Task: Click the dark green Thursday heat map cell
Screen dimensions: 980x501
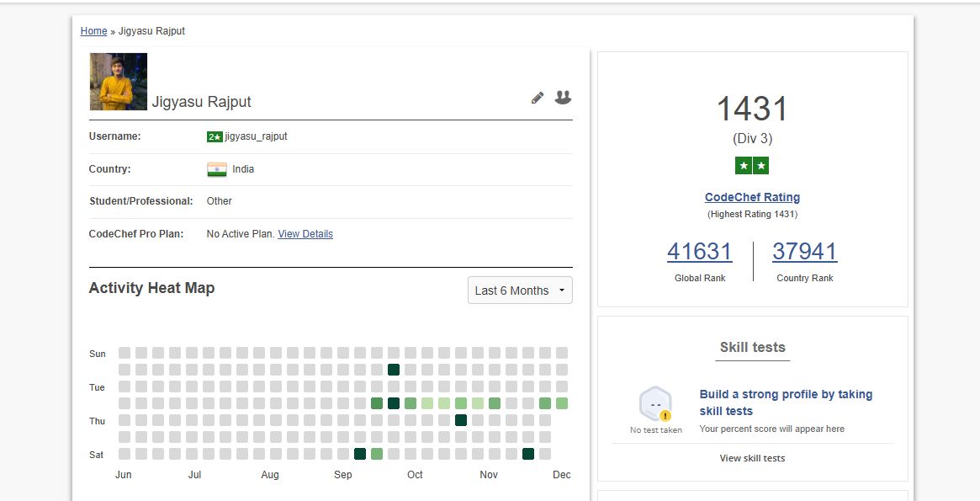Action: tap(461, 420)
